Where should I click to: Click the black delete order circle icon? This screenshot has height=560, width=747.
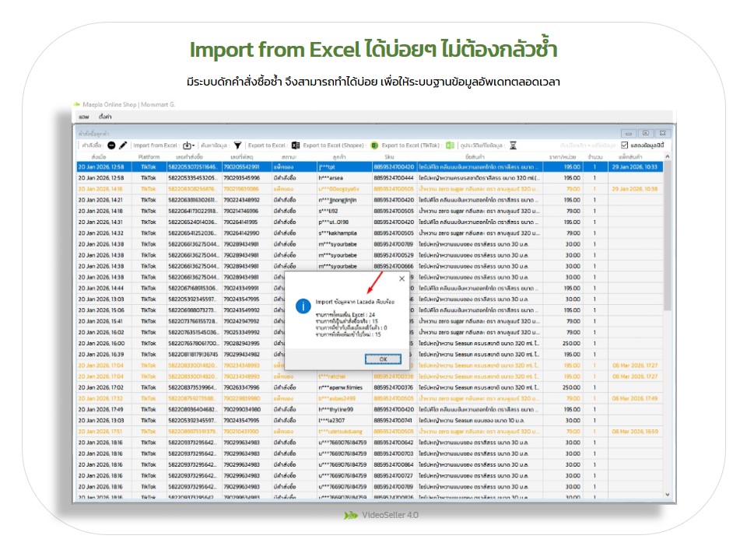pos(112,145)
